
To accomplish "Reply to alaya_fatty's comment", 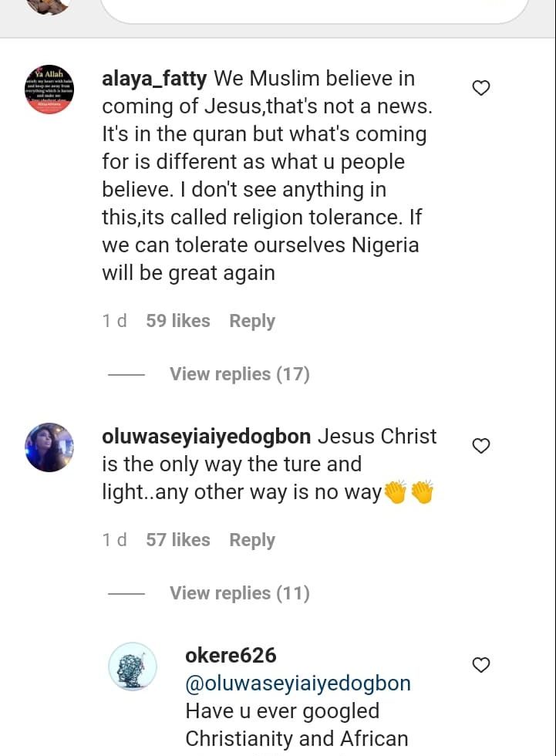I will (x=252, y=321).
